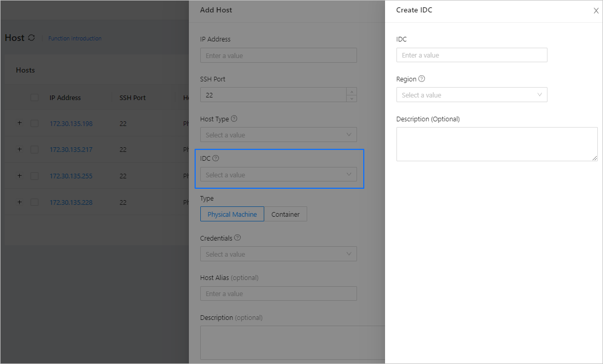Tick the select-all checkbox in Hosts header

click(35, 97)
